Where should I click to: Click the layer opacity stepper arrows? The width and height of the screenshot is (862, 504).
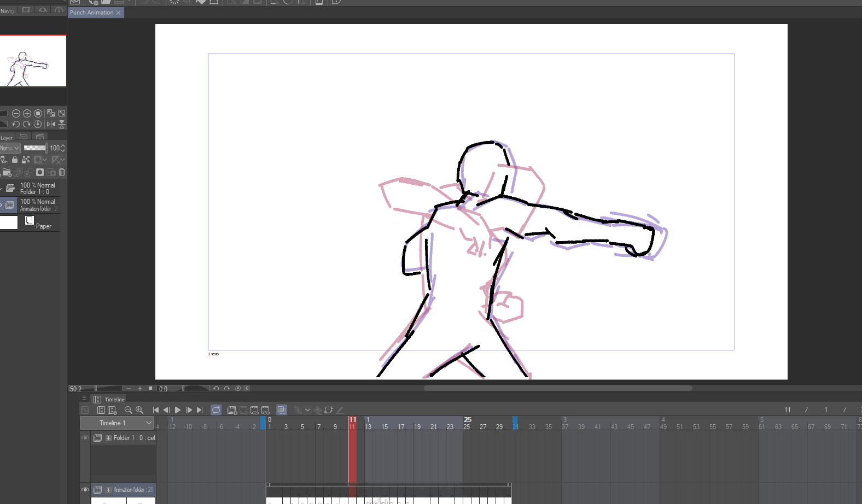coord(63,148)
